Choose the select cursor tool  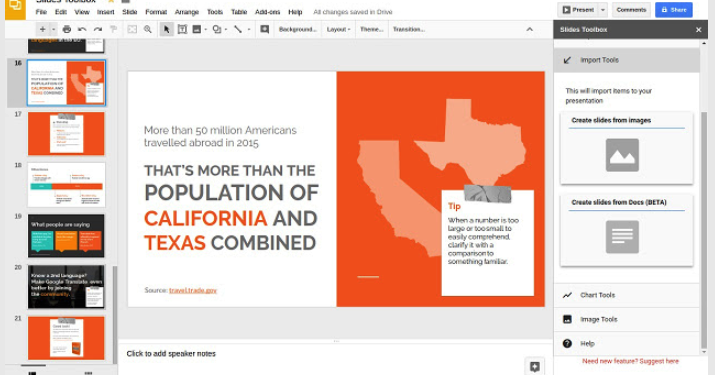click(166, 29)
